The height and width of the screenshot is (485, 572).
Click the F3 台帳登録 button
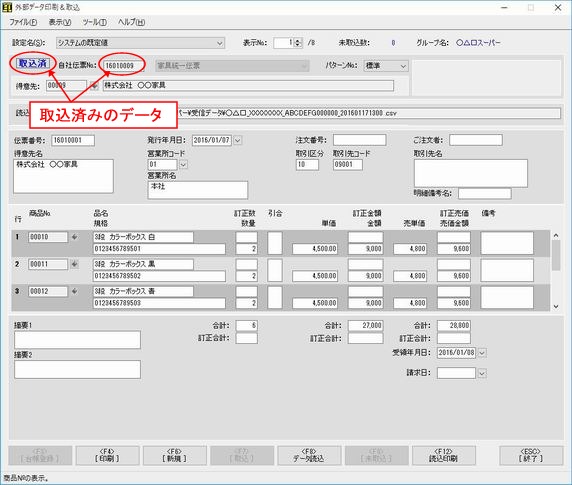(40, 455)
